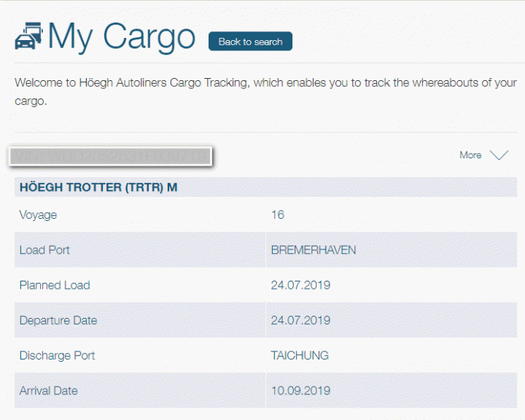Select the Planned Load date 24.07.2019
This screenshot has height=420, width=525.
click(300, 285)
